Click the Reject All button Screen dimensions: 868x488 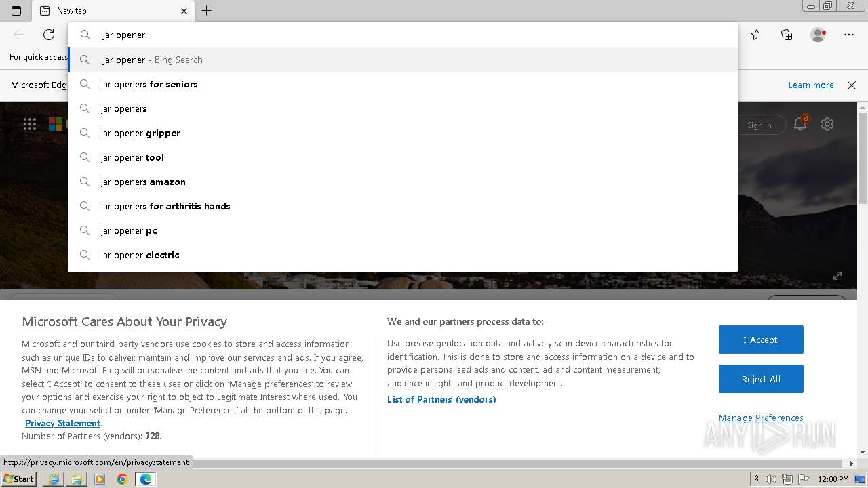click(x=761, y=379)
